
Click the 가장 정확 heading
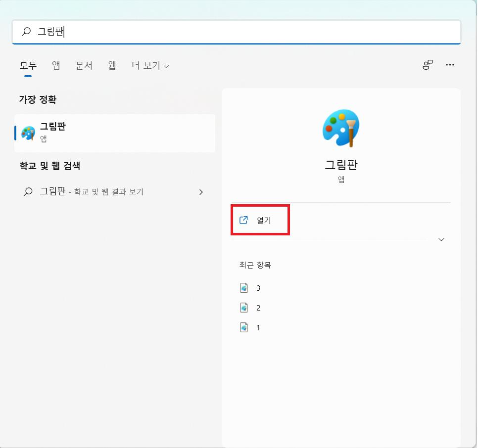[38, 99]
